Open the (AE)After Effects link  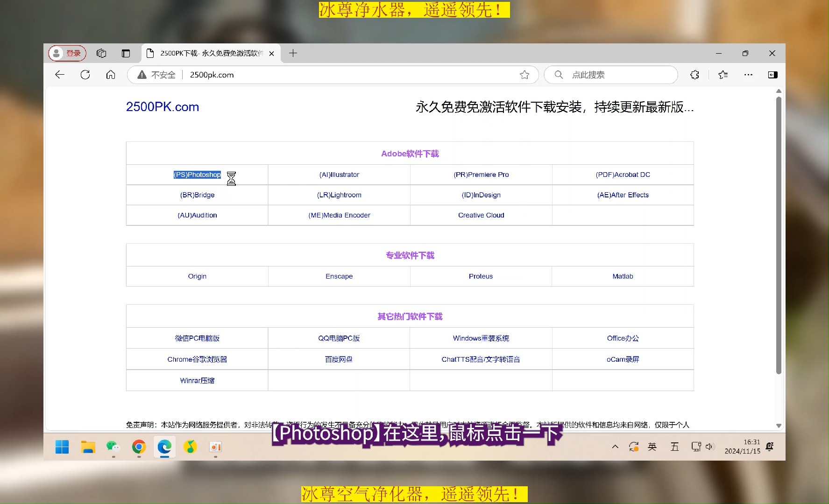point(623,195)
